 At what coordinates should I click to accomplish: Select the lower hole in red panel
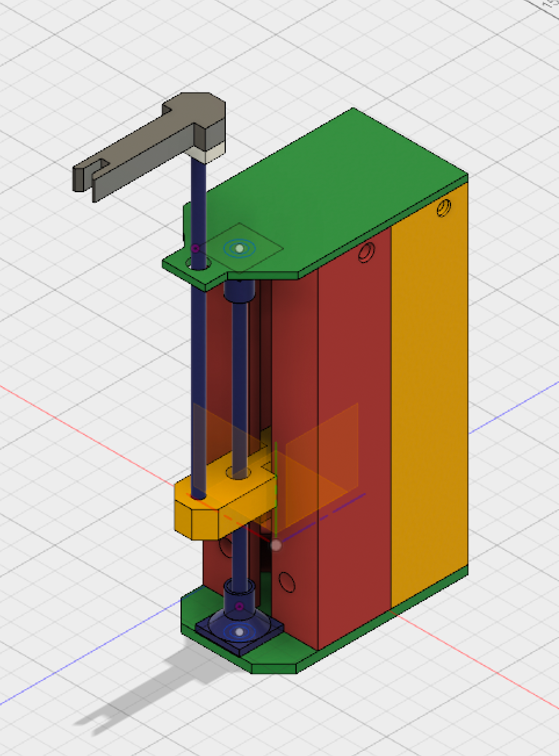pos(287,582)
